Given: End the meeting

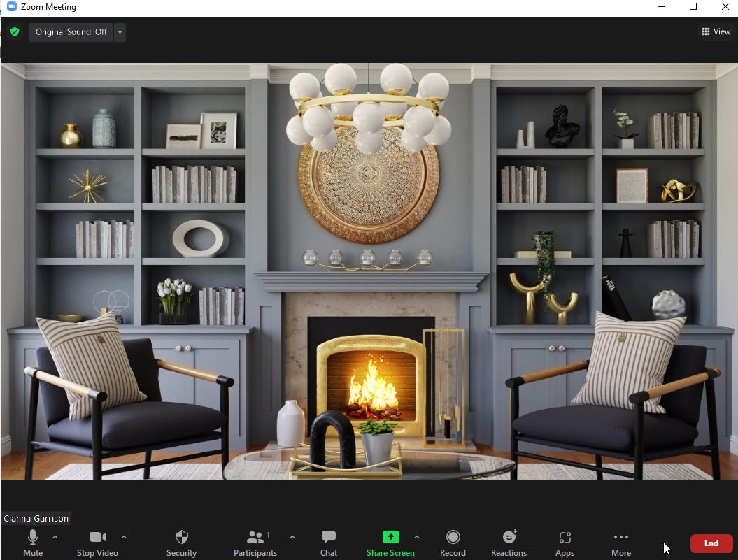Looking at the screenshot, I should click(x=711, y=543).
